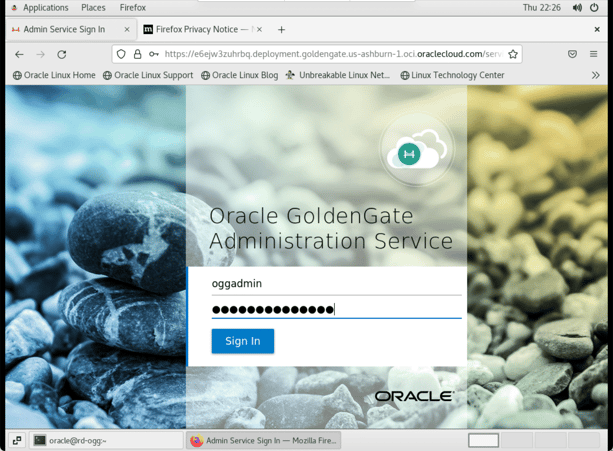The height and width of the screenshot is (451, 613).
Task: Focus the password input field
Action: (335, 309)
